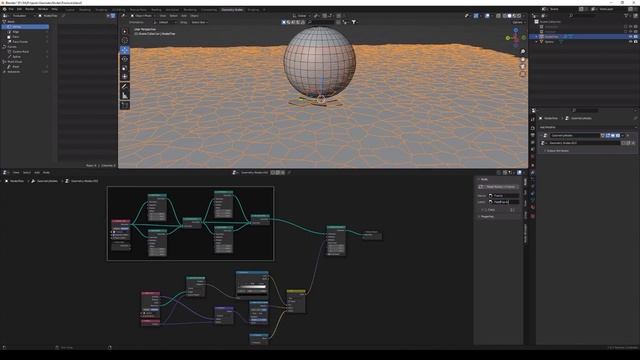The image size is (640, 360).
Task: Select the 3D Cursor tool
Action: pos(124,40)
